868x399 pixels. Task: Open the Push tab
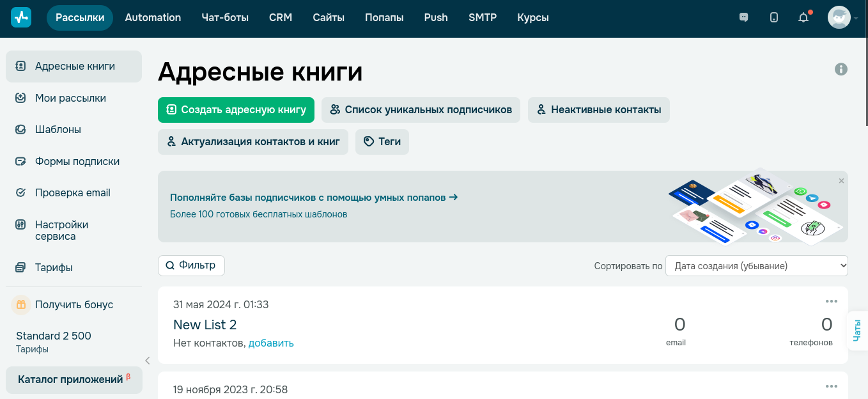pyautogui.click(x=436, y=18)
